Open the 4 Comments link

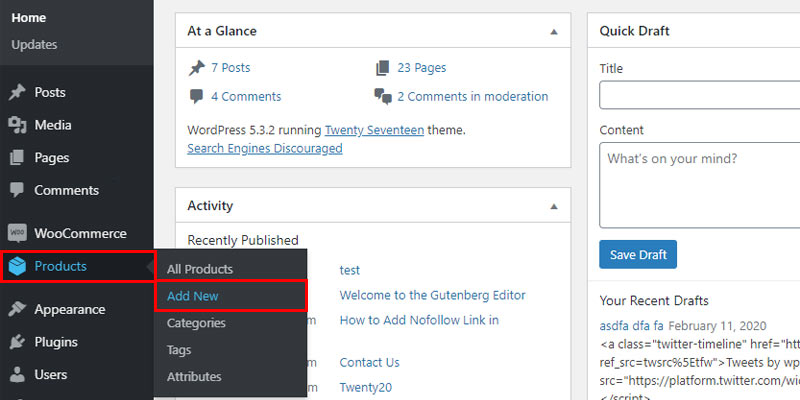click(x=246, y=97)
